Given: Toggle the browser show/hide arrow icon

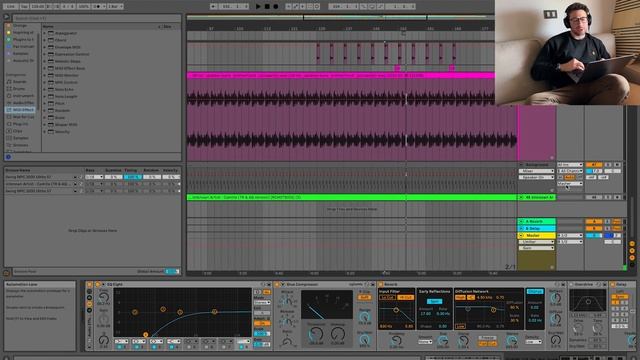Looking at the screenshot, I should tap(7, 17).
